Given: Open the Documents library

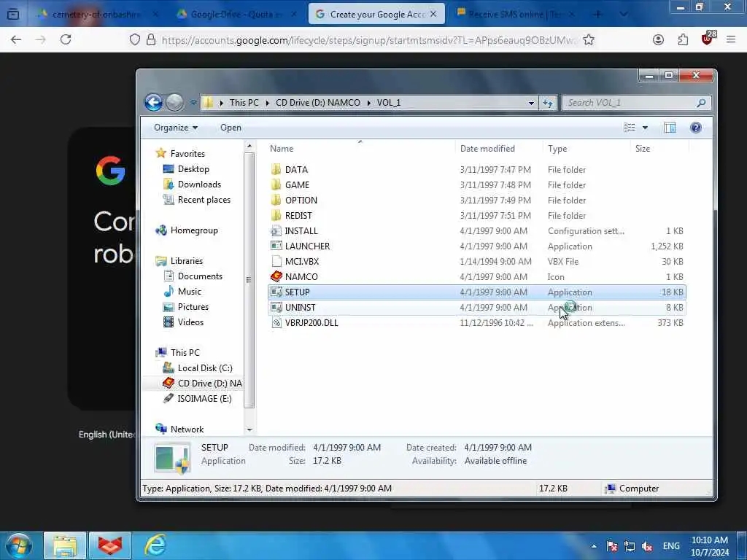Looking at the screenshot, I should click(200, 276).
